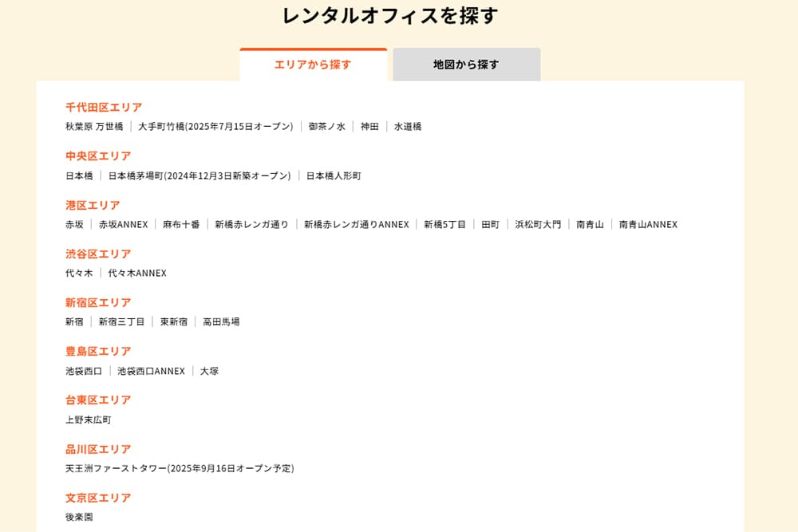Viewport: 798px width, 532px height.
Task: Select the 赤坂 office link
Action: (x=74, y=224)
